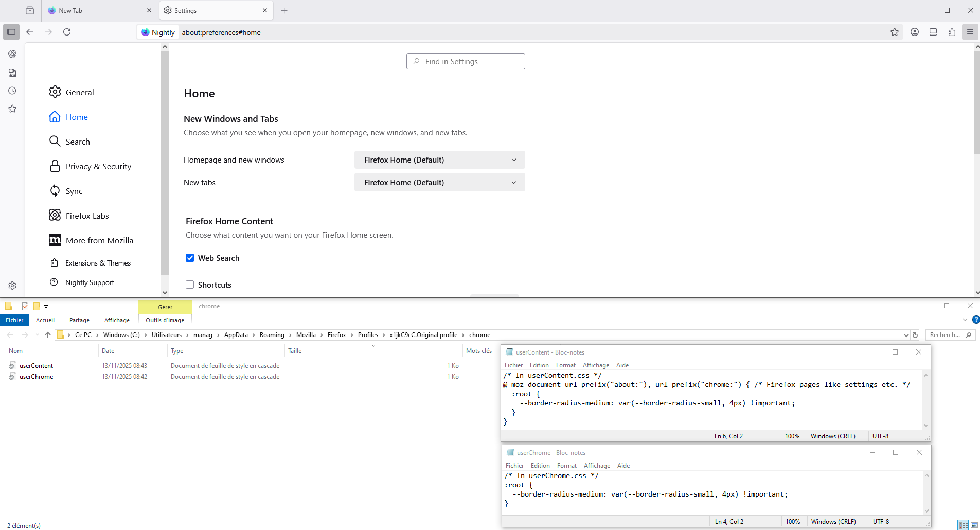Open the New tabs dropdown
Image resolution: width=980 pixels, height=530 pixels.
pyautogui.click(x=439, y=183)
